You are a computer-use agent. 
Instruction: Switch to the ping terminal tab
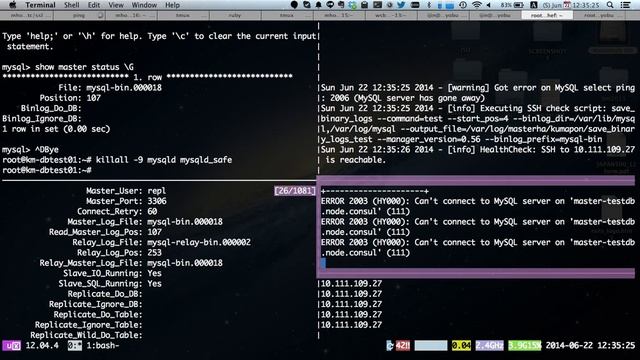coord(78,15)
